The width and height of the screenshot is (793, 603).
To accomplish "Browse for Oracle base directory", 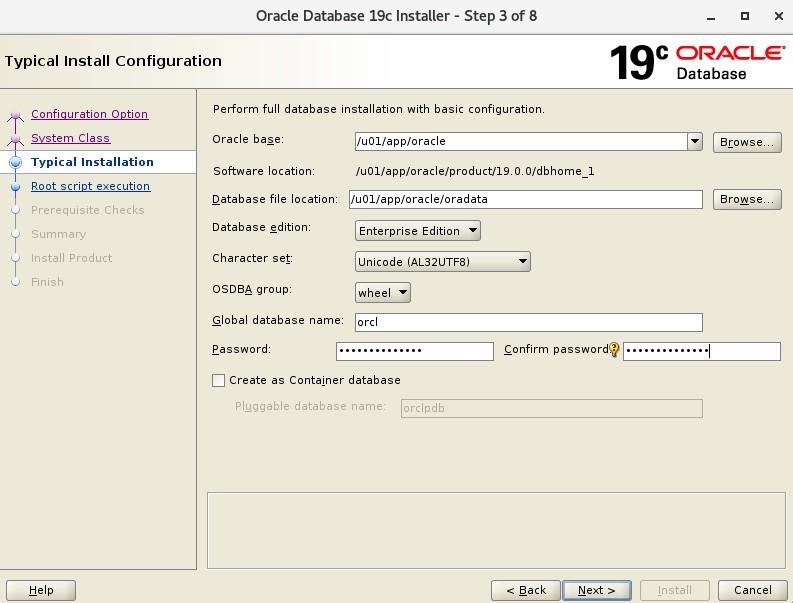I will coord(747,142).
